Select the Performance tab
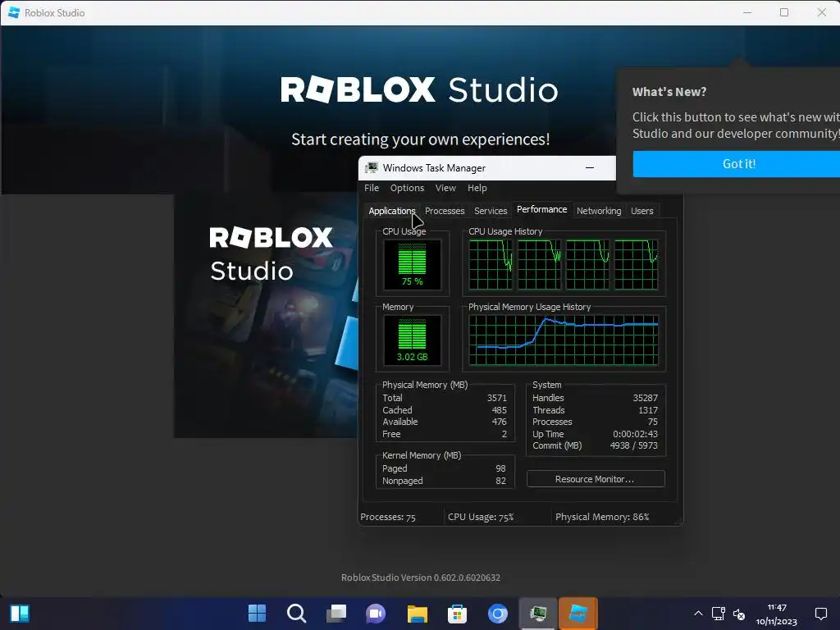This screenshot has width=840, height=630. point(541,209)
